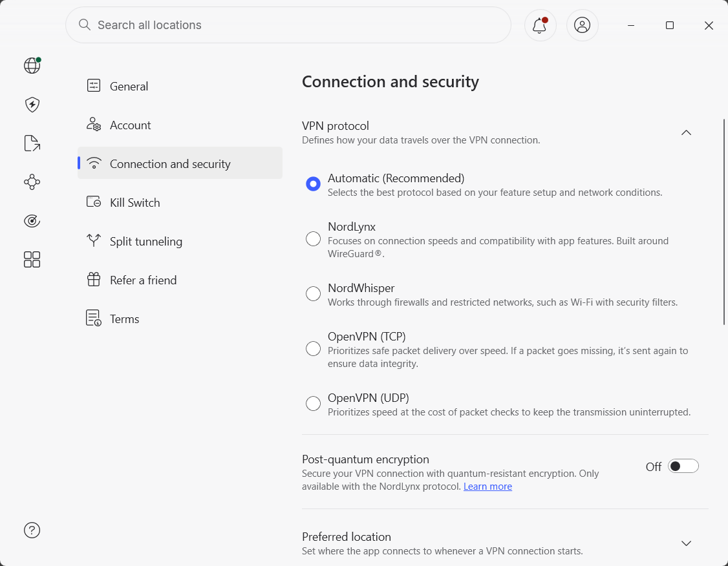Close the application window

point(709,25)
